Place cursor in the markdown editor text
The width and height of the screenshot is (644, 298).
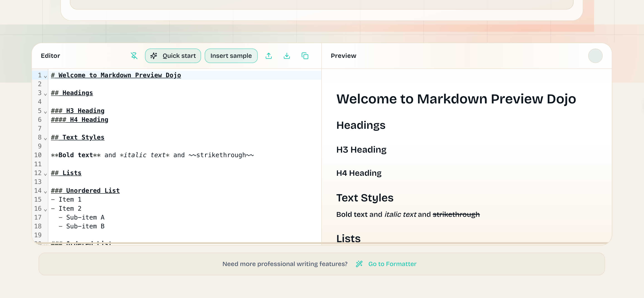pyautogui.click(x=175, y=155)
